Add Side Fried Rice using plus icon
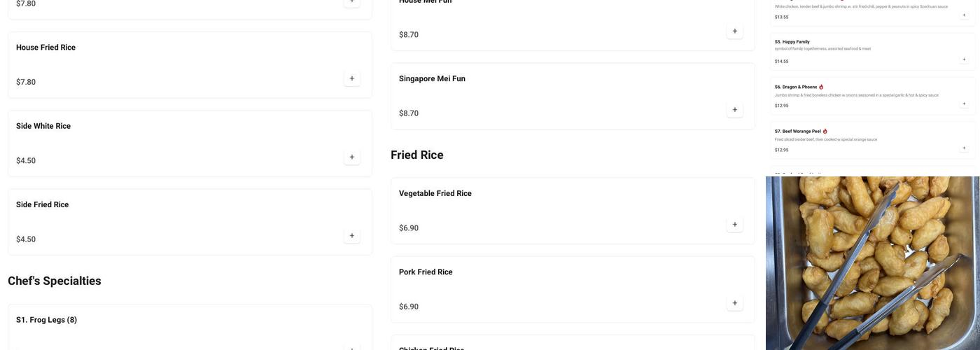This screenshot has height=350, width=980. click(352, 236)
